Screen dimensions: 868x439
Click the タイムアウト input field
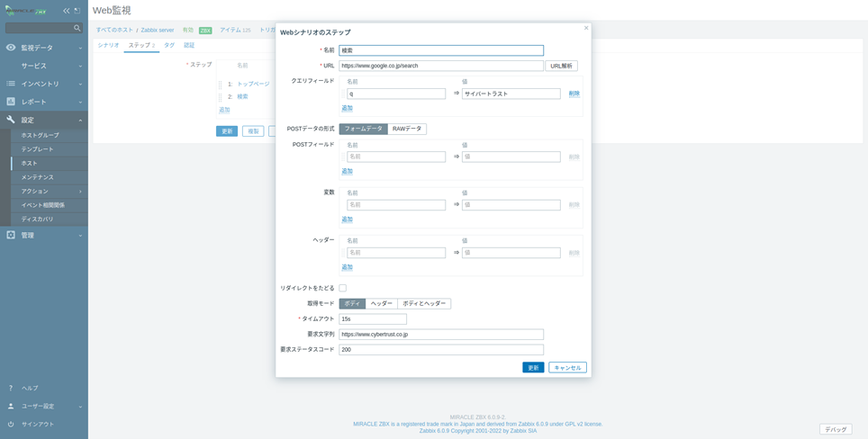pyautogui.click(x=373, y=319)
